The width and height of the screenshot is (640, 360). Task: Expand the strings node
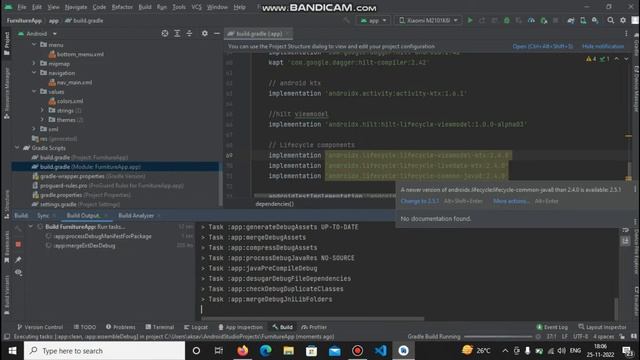point(42,110)
